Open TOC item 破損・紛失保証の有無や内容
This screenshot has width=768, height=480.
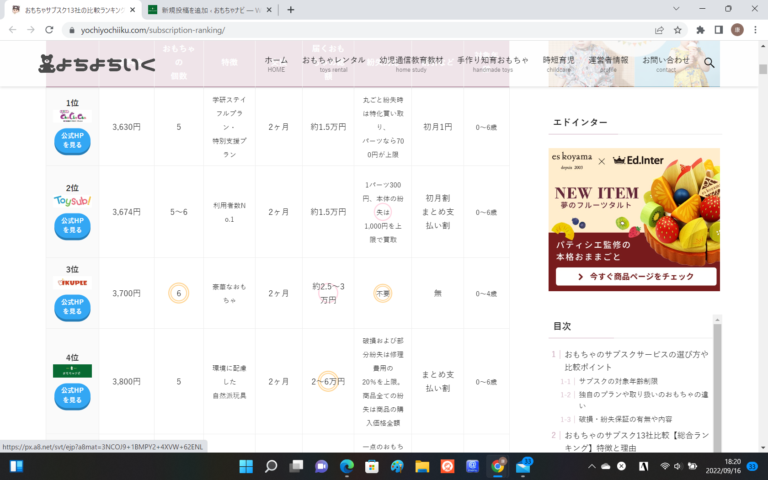[x=625, y=419]
